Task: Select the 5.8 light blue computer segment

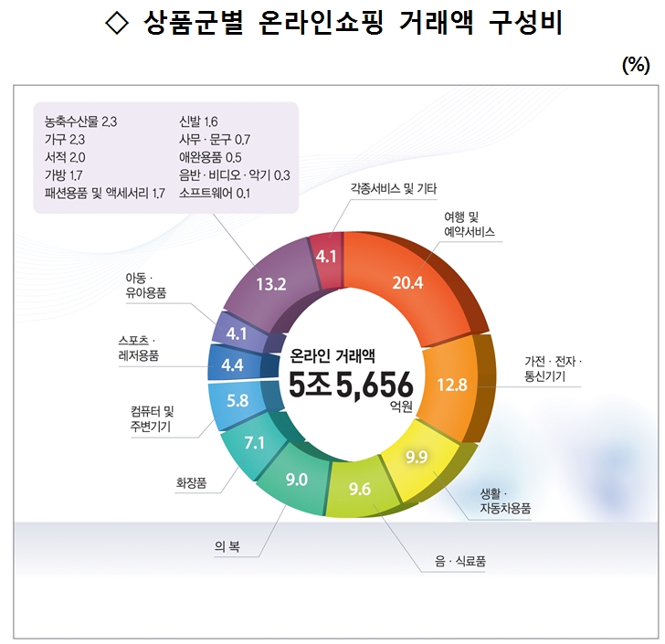Action: 237,400
